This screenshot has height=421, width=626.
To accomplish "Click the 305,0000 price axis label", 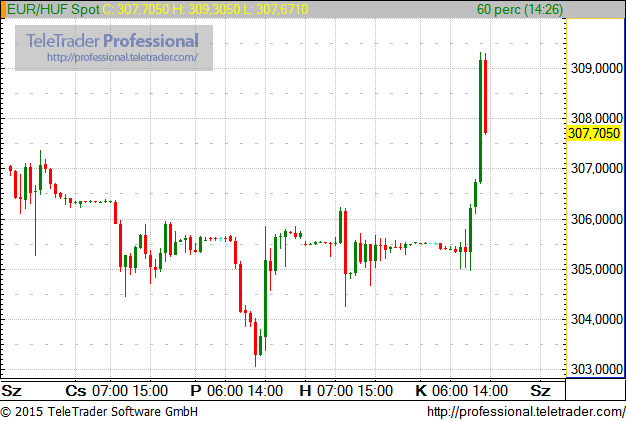I will pyautogui.click(x=596, y=269).
